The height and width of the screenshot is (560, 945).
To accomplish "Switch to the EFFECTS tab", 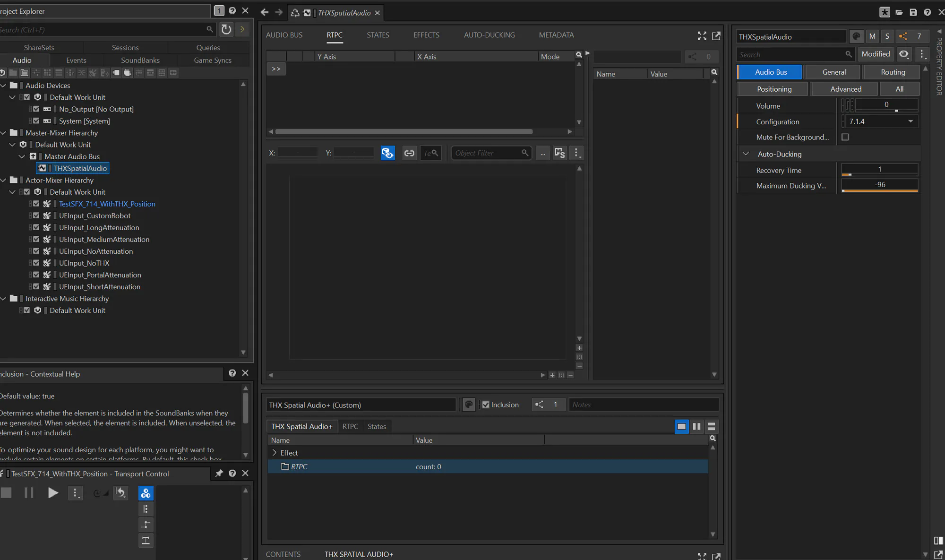I will pos(426,35).
